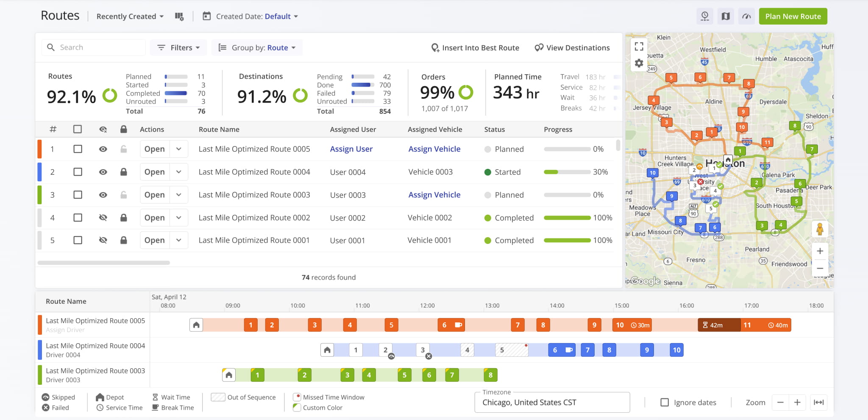
Task: Hide Route 0005 using its eye icon
Action: [103, 149]
